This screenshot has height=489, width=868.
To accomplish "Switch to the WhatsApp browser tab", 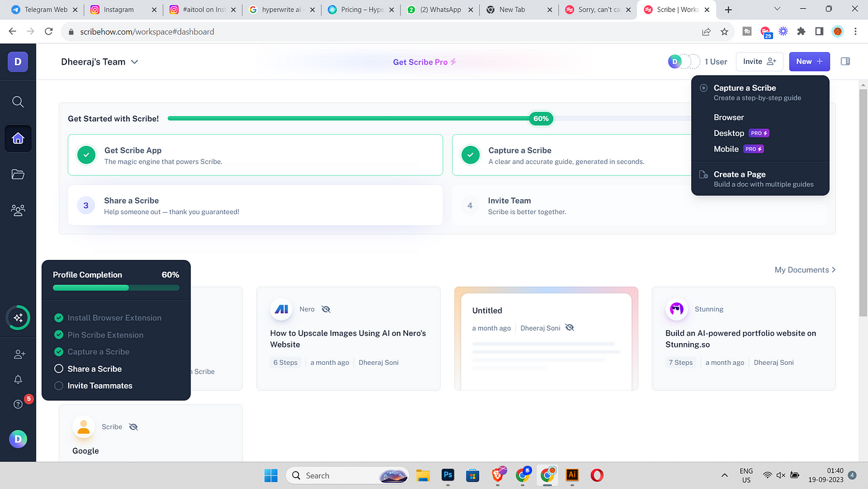I will click(x=440, y=10).
